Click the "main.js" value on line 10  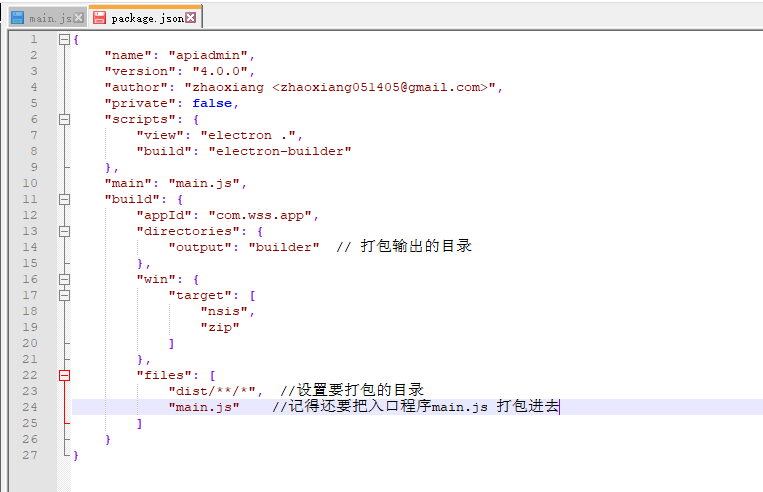pyautogui.click(x=204, y=183)
